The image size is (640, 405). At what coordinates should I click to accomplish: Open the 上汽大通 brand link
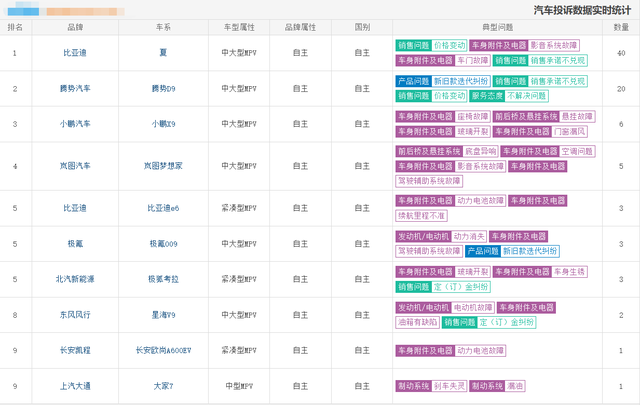[x=75, y=386]
